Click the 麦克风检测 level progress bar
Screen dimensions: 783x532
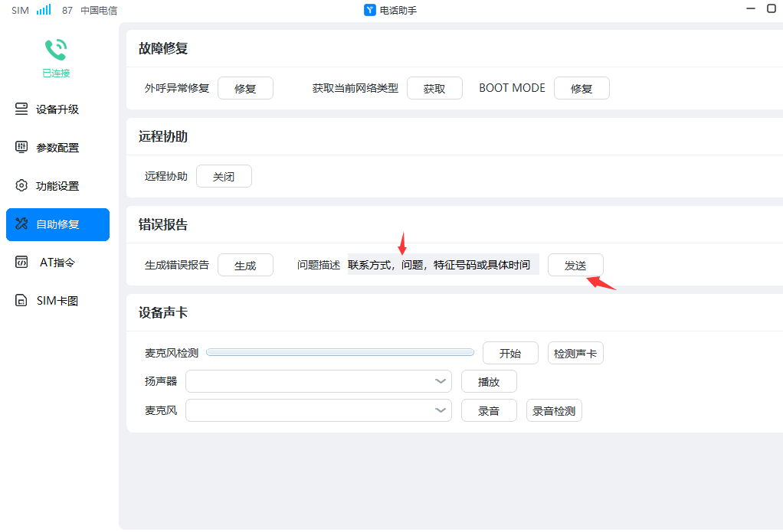click(340, 352)
